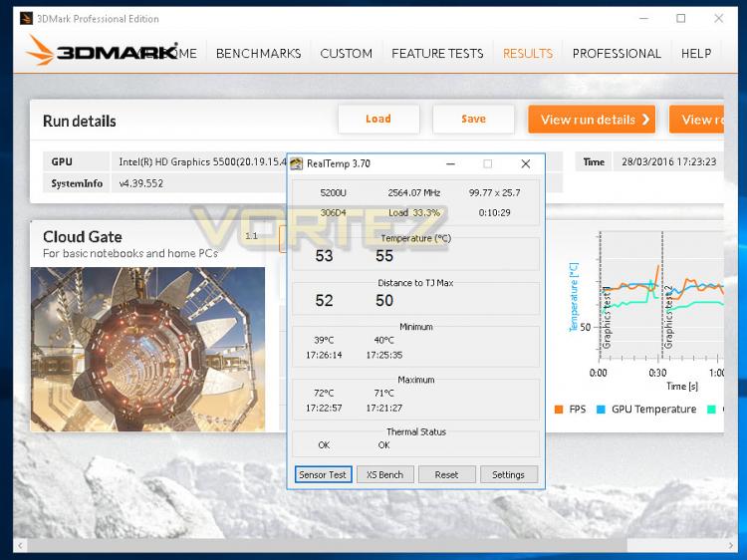
Task: Click the blue GPU Temperature legend square
Action: point(601,409)
